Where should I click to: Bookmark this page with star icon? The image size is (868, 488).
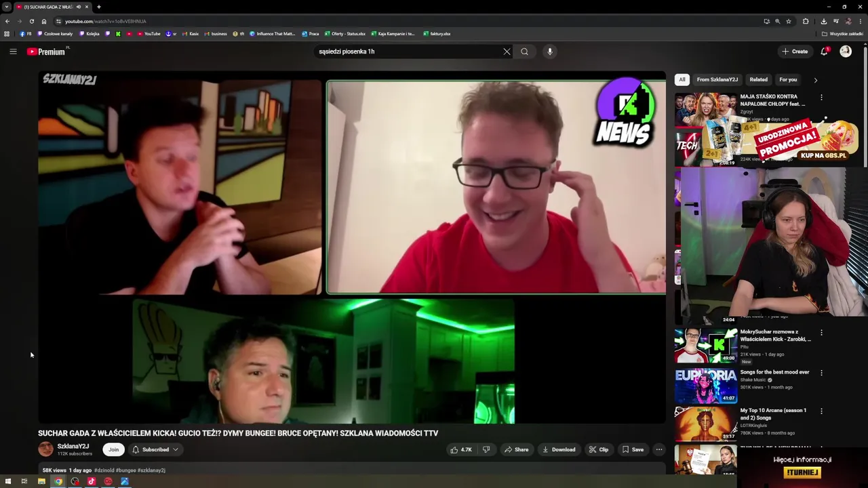789,21
